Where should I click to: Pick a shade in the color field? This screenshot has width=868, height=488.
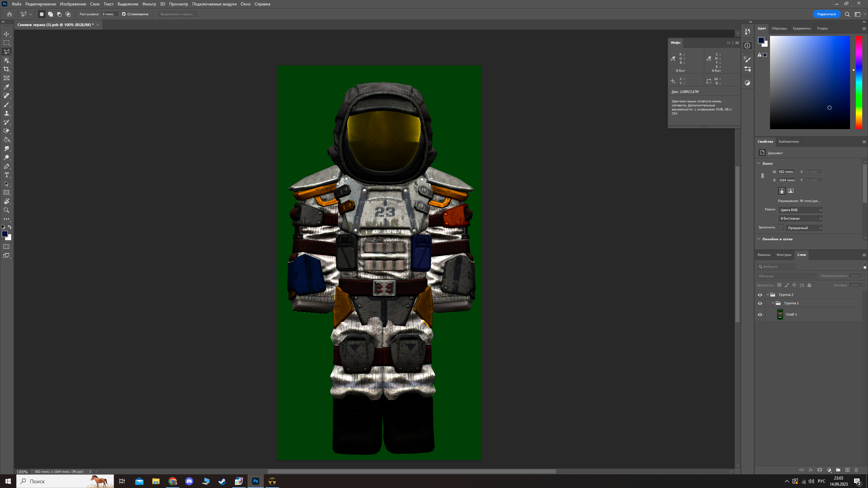coord(810,82)
